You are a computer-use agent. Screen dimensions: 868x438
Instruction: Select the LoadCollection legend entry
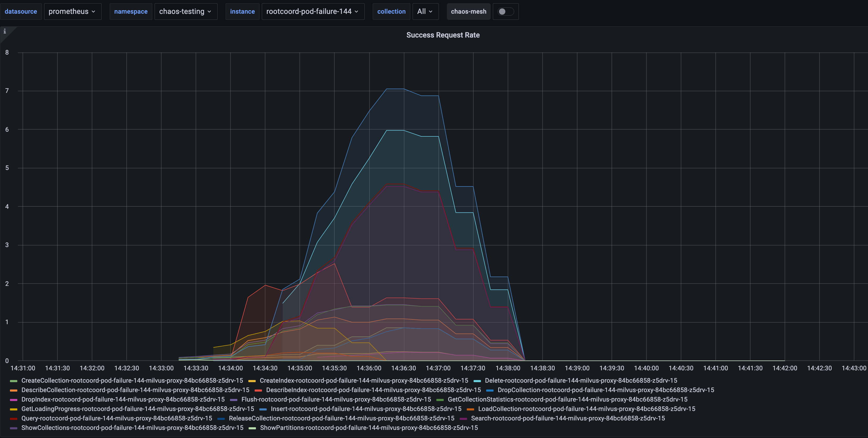click(586, 409)
